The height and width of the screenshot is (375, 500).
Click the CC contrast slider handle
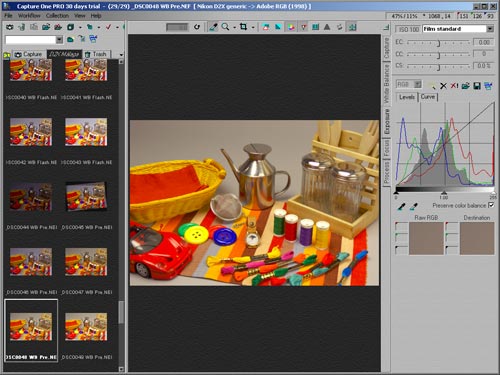pyautogui.click(x=439, y=55)
